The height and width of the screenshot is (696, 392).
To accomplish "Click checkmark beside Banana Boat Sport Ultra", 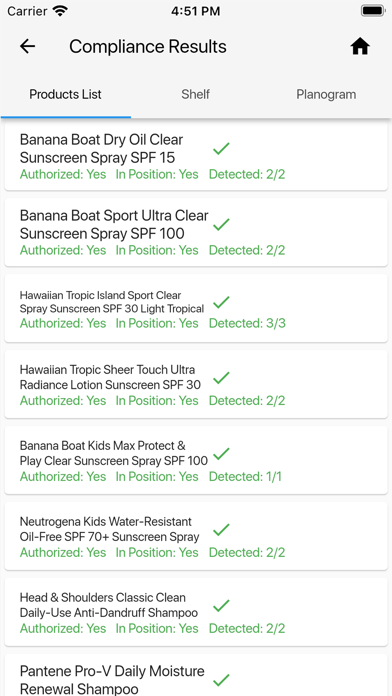I will (221, 225).
